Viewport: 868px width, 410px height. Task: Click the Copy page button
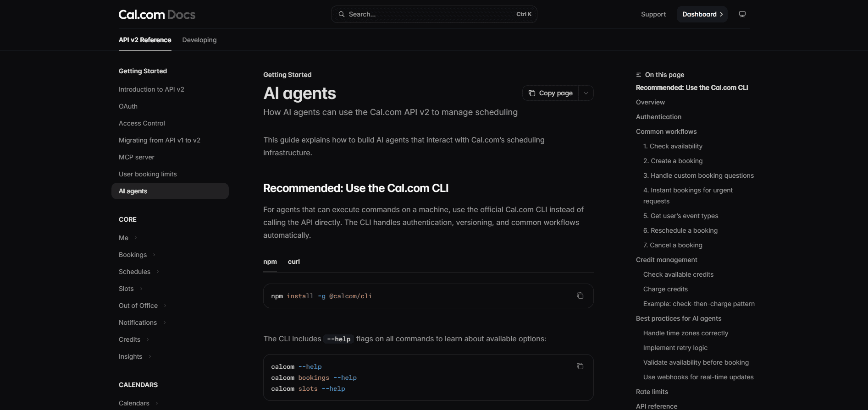coord(551,93)
